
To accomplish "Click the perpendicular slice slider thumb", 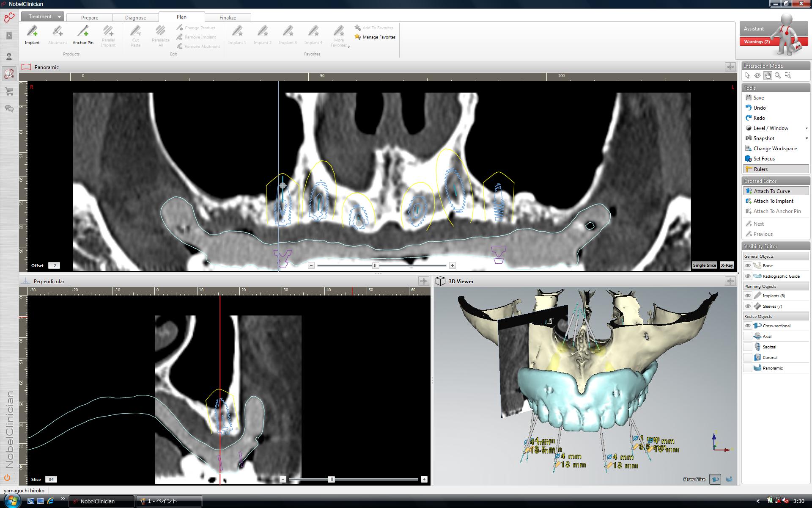I will pos(331,479).
